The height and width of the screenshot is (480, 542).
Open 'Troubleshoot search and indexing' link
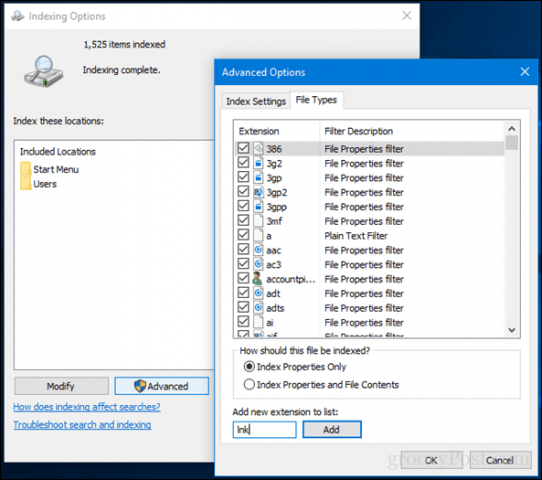[82, 425]
